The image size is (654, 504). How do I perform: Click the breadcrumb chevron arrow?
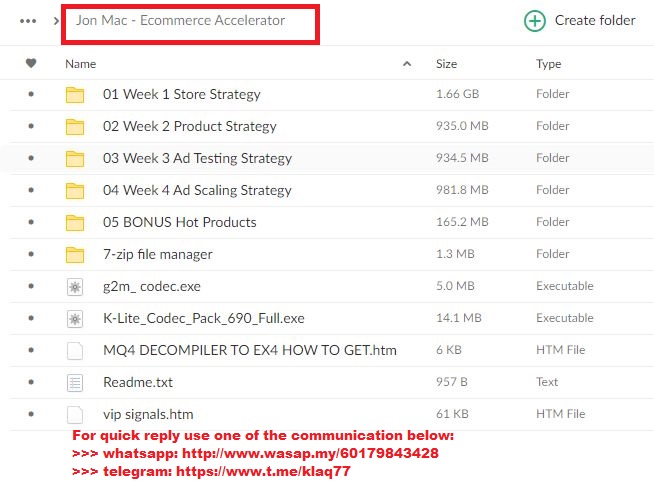click(56, 21)
